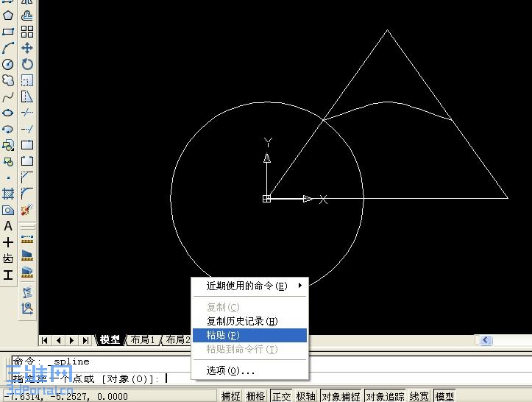
Task: Toggle 极轴 polar tracking
Action: (x=305, y=396)
